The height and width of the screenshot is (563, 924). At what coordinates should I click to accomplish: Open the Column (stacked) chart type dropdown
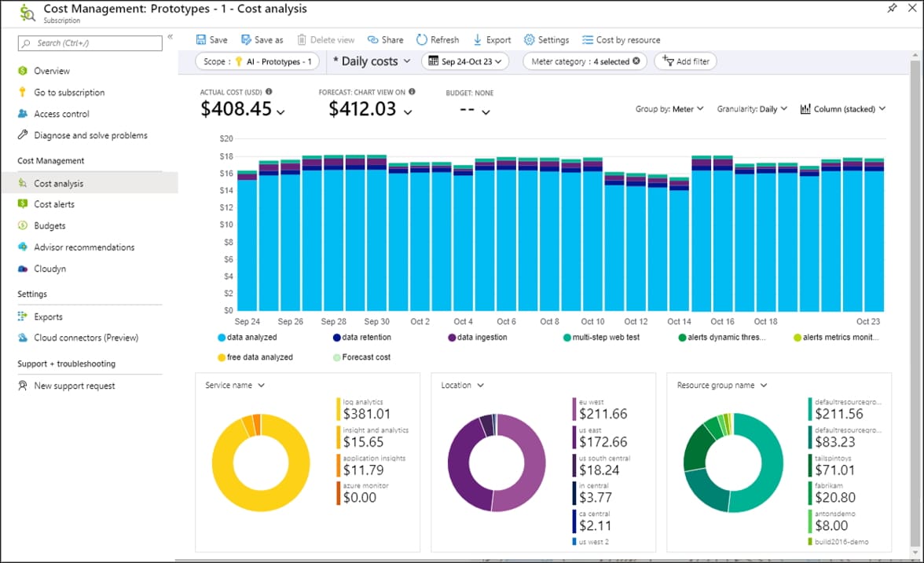point(842,109)
